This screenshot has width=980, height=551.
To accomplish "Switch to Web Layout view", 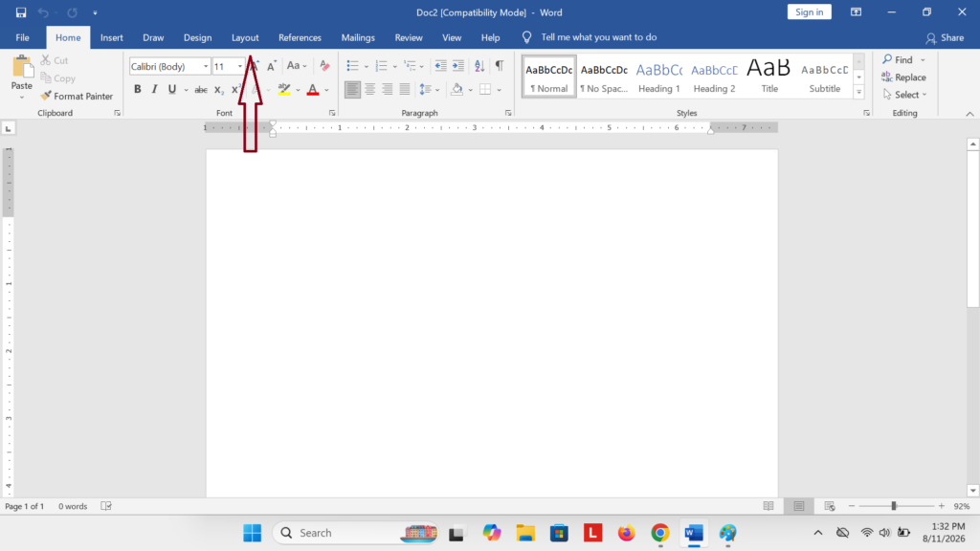I will [x=830, y=506].
